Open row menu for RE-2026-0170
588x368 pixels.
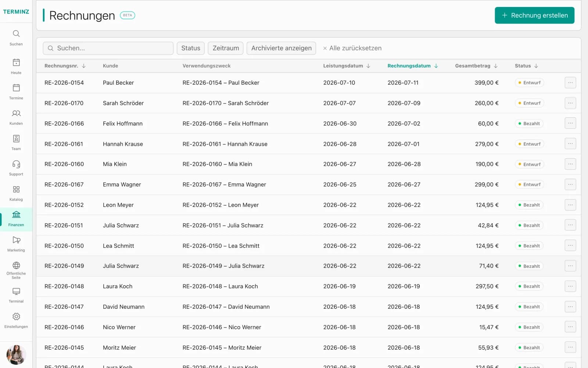570,103
